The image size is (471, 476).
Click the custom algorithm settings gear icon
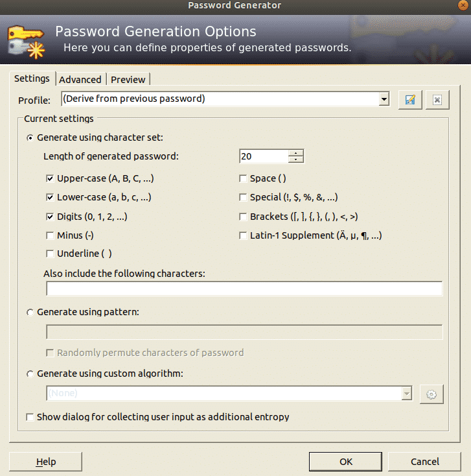(431, 394)
